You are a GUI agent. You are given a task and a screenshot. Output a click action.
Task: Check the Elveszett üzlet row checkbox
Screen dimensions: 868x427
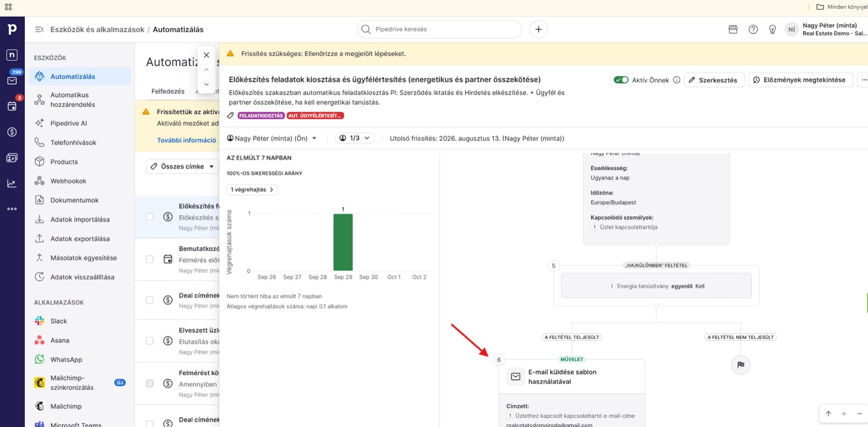click(x=150, y=341)
